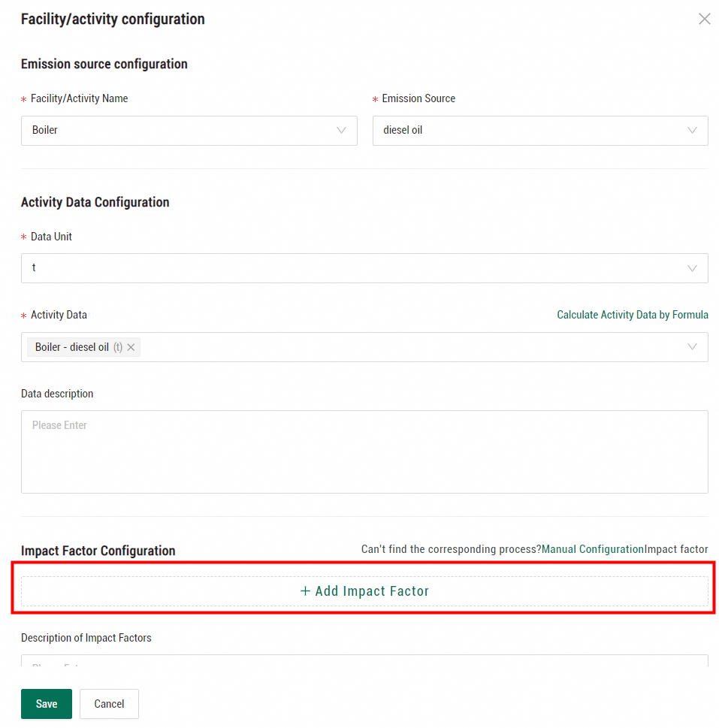719x728 pixels.
Task: Save the facility configuration
Action: [x=47, y=704]
